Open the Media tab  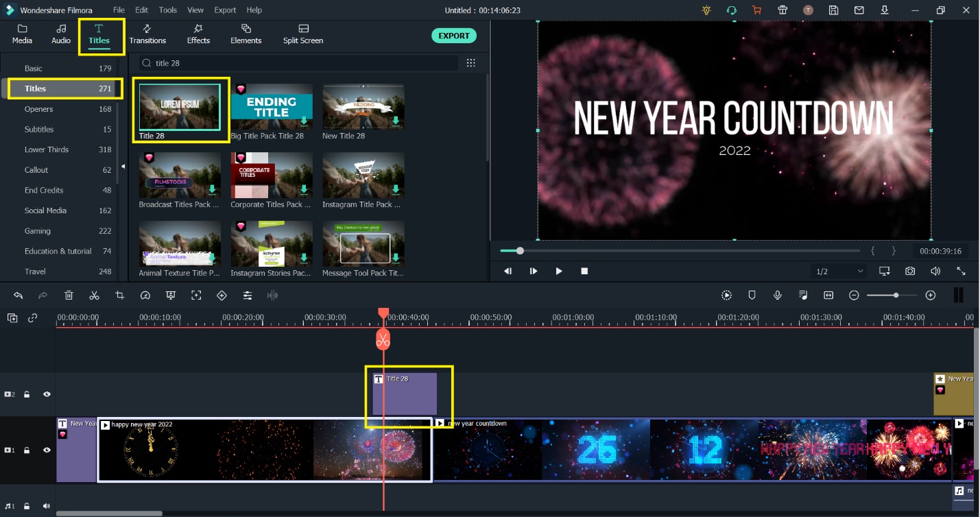[22, 34]
